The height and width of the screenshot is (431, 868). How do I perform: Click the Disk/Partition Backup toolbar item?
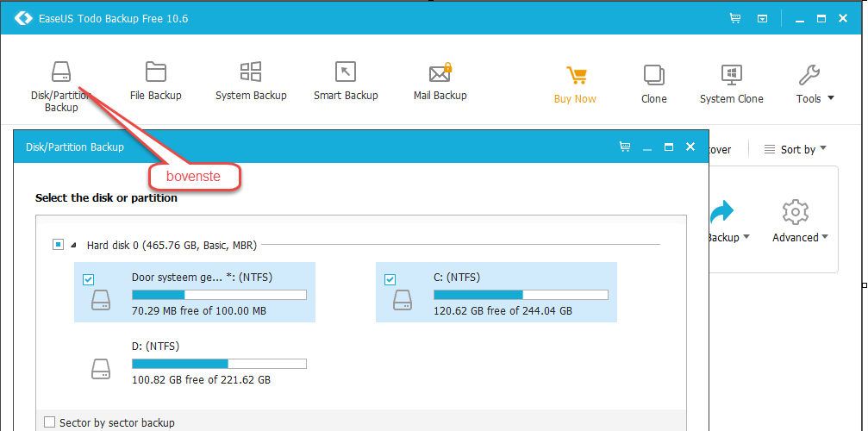[x=61, y=86]
